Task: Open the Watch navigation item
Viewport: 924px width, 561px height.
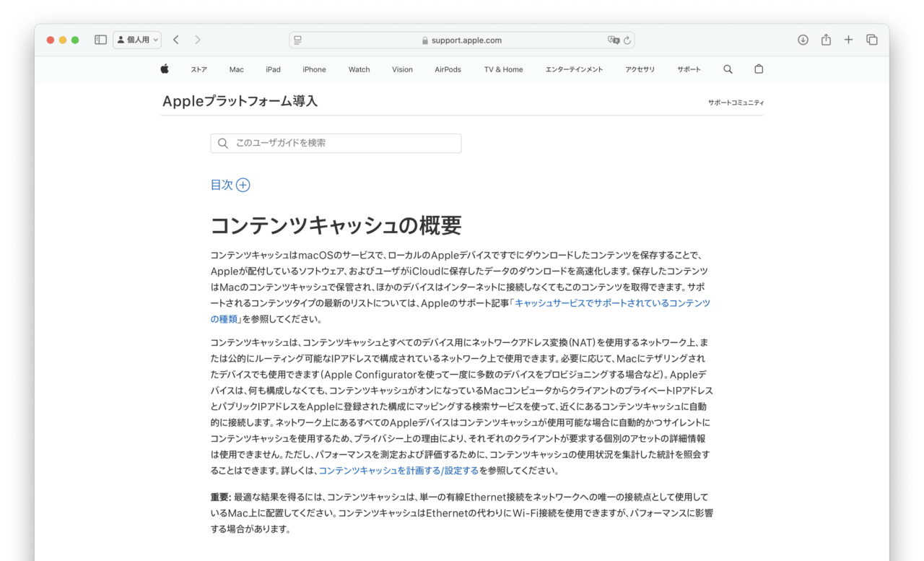Action: 359,70
